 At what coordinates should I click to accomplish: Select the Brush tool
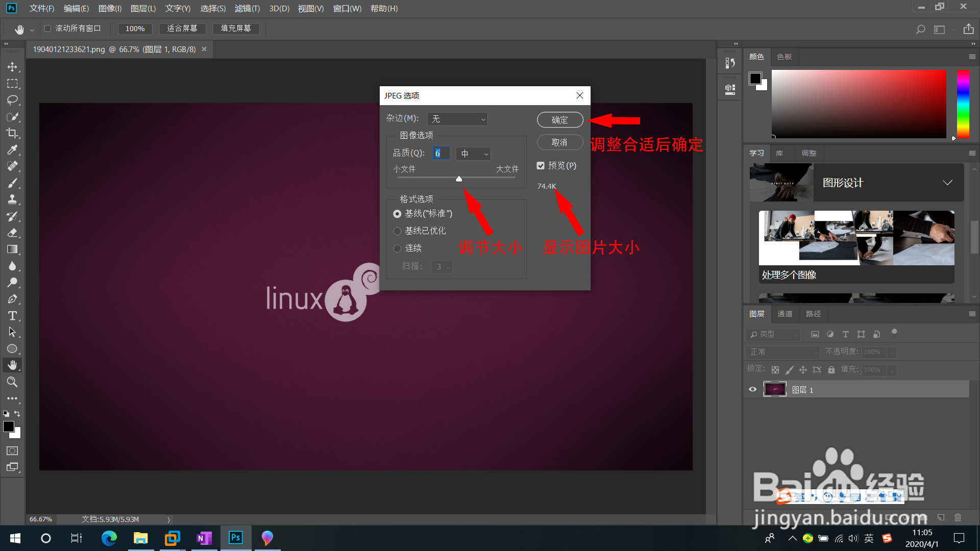tap(12, 183)
